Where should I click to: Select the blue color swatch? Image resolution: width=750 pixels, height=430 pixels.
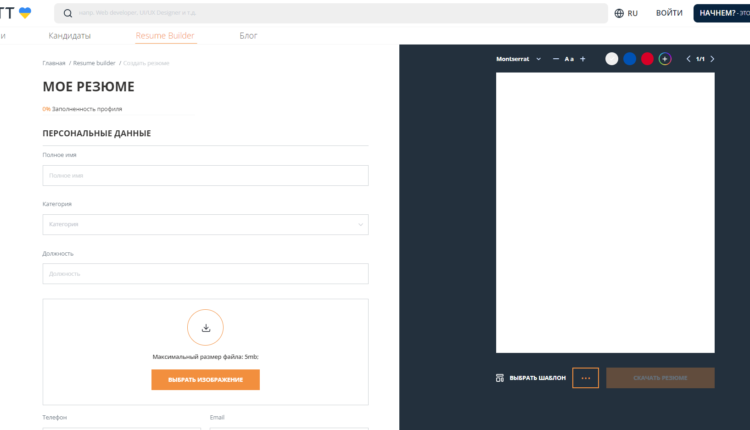click(x=629, y=59)
